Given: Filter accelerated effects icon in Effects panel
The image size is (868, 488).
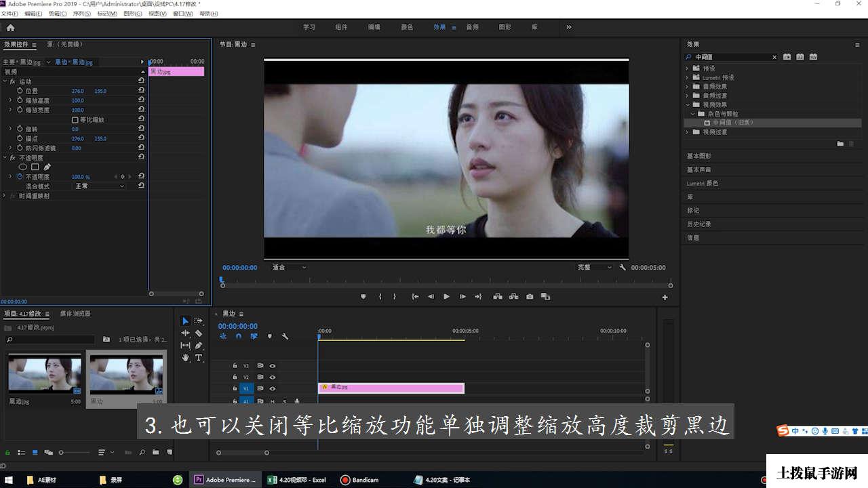Looking at the screenshot, I should [787, 57].
